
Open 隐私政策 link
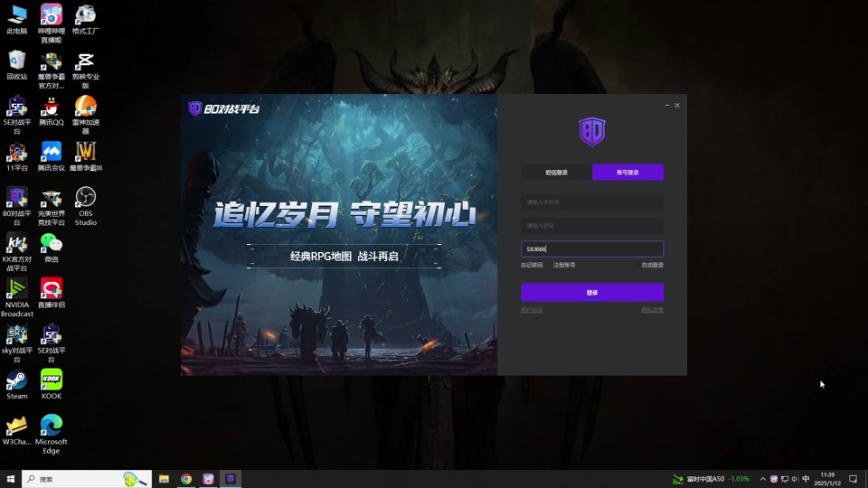click(652, 310)
